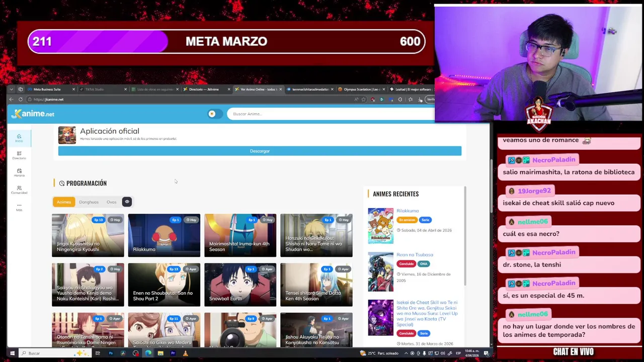The height and width of the screenshot is (362, 644).
Task: Open the Jingai Kyoushitsu no Ningengirai Kyoushi card
Action: [x=88, y=235]
